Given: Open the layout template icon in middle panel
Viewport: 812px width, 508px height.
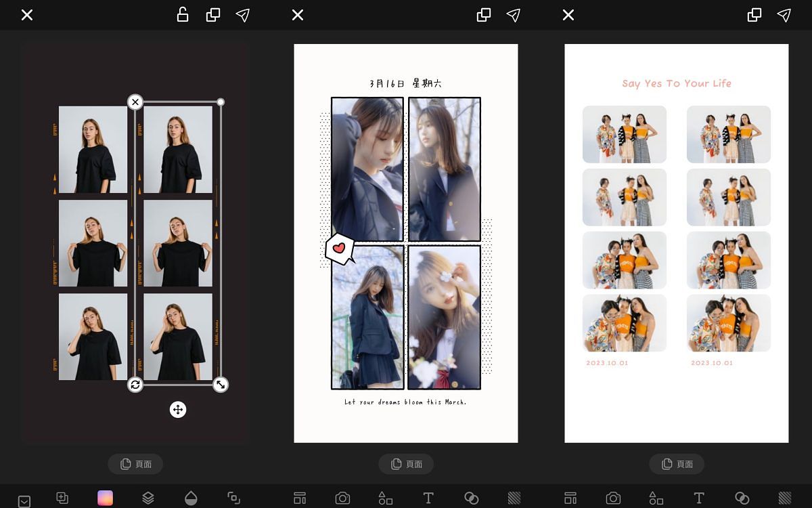Looking at the screenshot, I should [300, 499].
